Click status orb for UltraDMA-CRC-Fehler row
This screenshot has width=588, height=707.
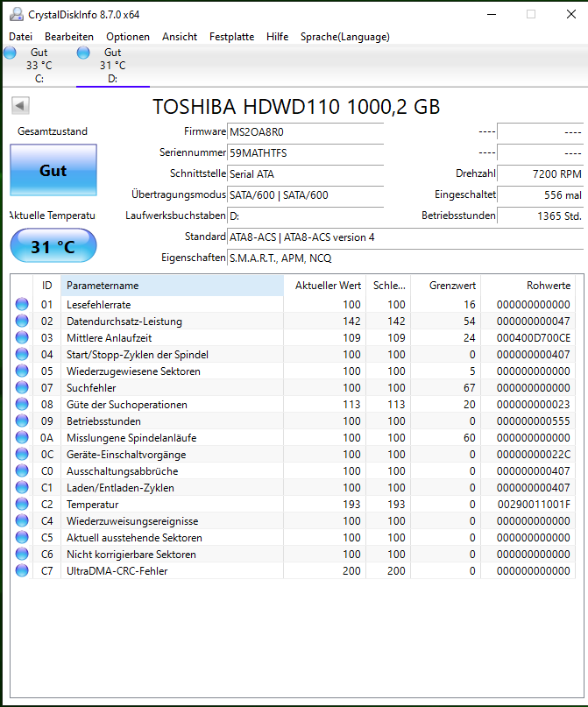click(22, 571)
